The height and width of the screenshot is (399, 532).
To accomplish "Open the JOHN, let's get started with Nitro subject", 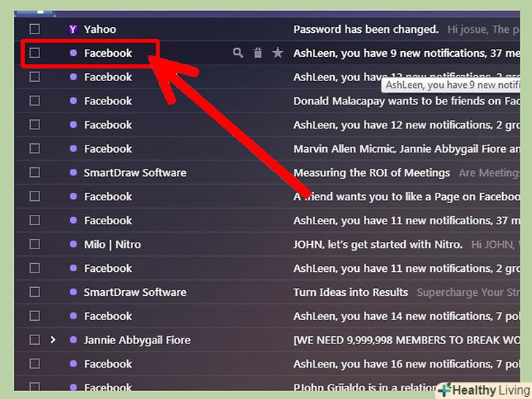I will [x=378, y=245].
